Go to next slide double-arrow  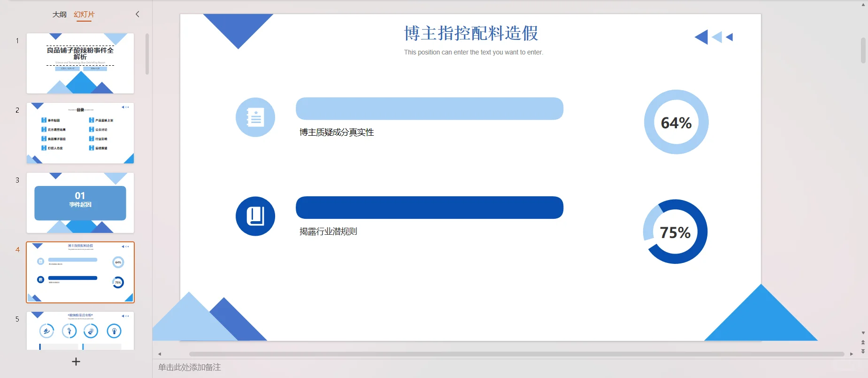click(863, 351)
